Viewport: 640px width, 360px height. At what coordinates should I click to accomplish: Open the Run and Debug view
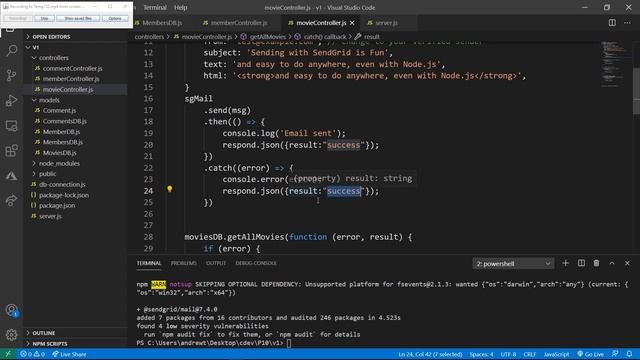[11, 100]
